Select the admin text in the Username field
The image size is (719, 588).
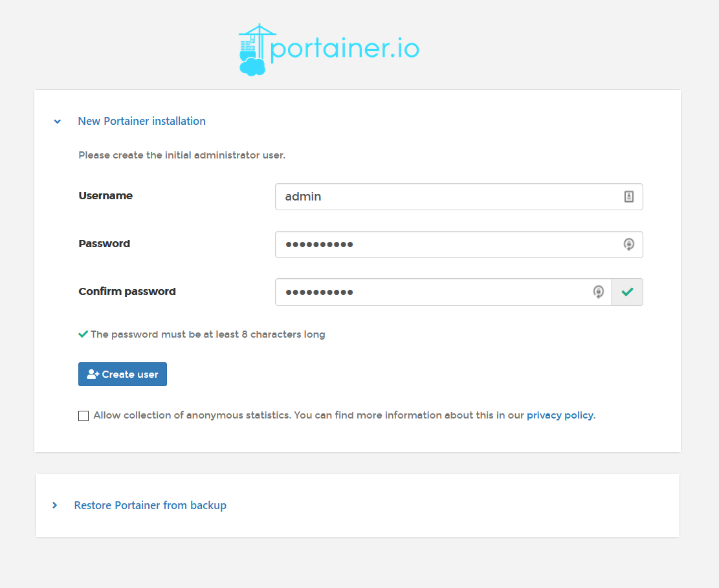click(303, 196)
